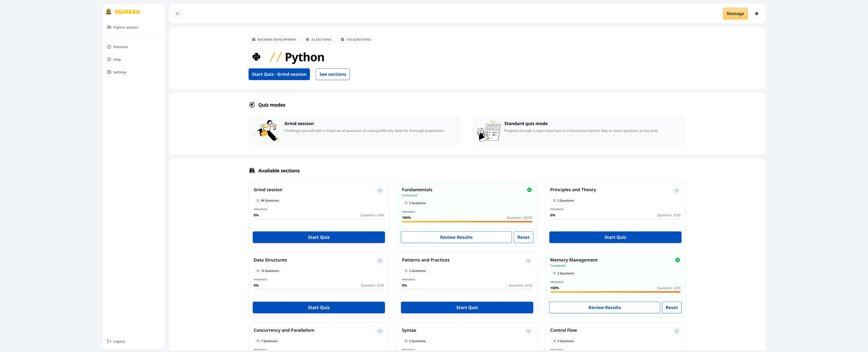
Task: Click the green completed checkmark on Fundamentals
Action: [x=529, y=190]
